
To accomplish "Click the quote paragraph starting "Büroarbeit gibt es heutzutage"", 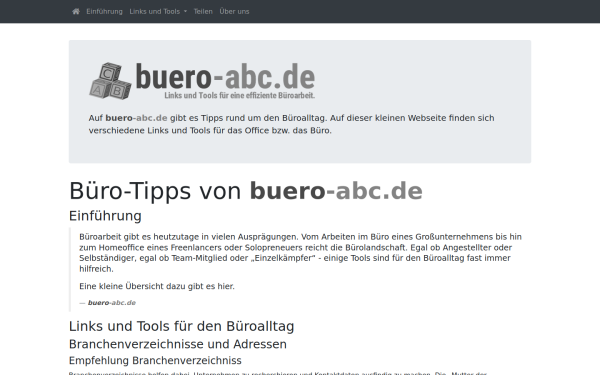I will [300, 253].
